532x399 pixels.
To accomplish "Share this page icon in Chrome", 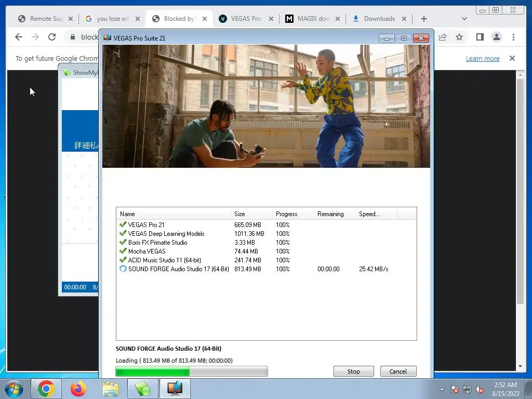I will pos(443,37).
